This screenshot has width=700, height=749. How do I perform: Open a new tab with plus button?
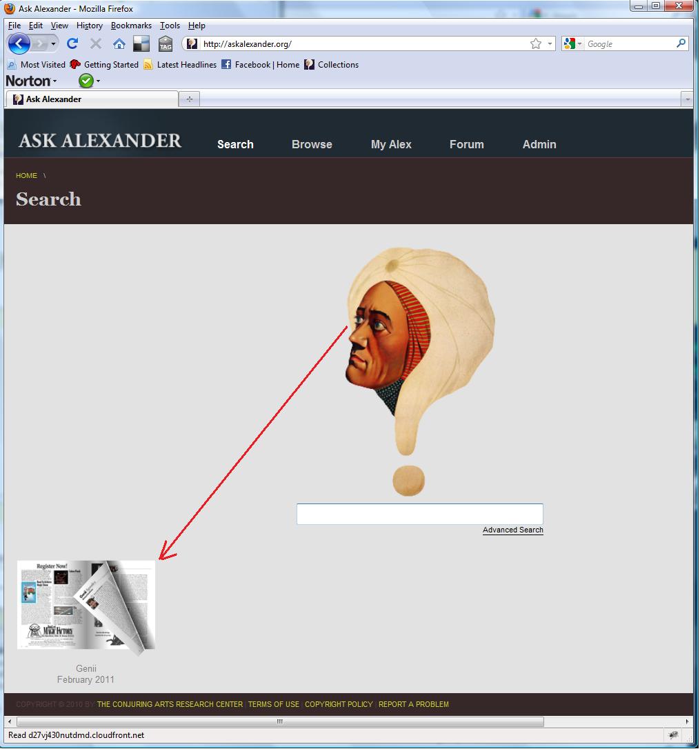coord(189,99)
